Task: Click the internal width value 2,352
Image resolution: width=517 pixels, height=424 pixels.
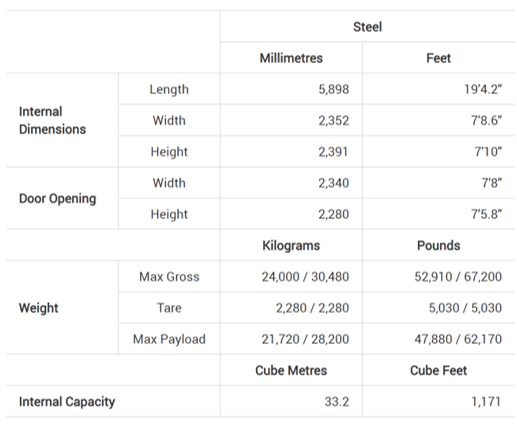Action: (334, 121)
